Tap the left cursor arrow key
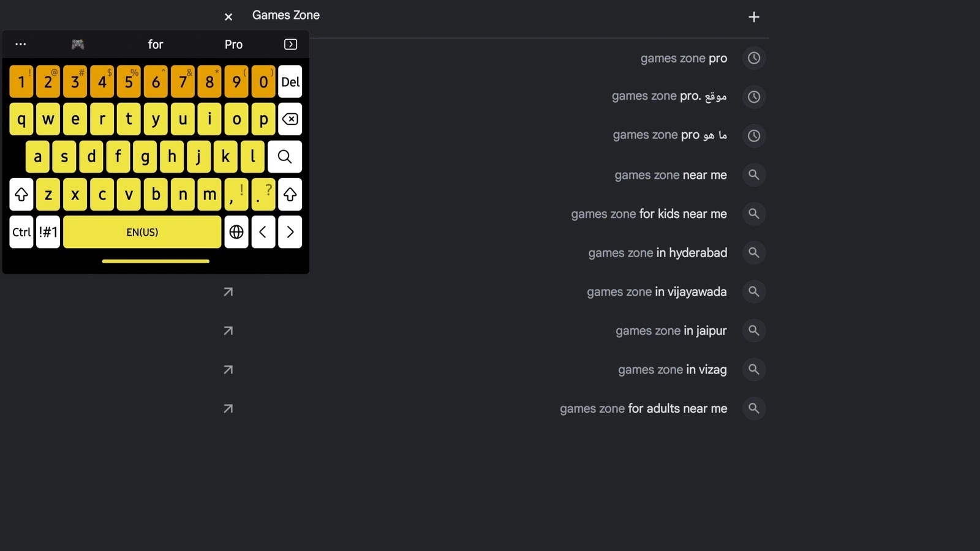This screenshot has width=980, height=551. (x=263, y=232)
